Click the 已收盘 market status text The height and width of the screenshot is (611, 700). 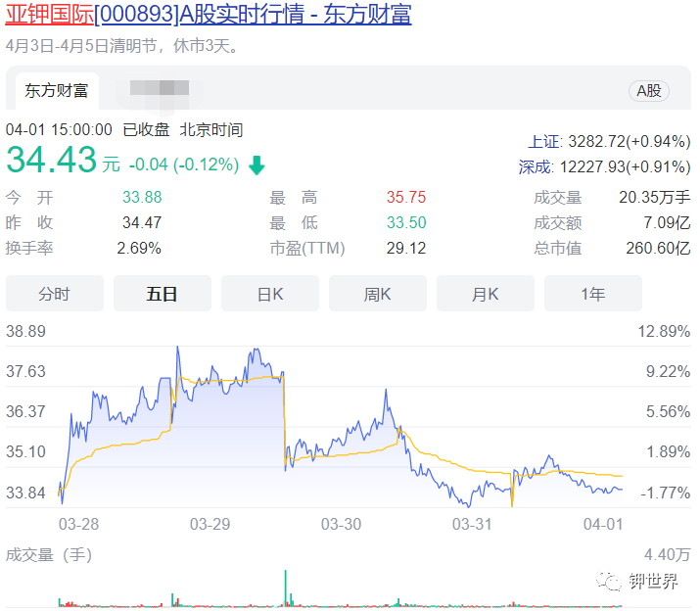(x=146, y=129)
